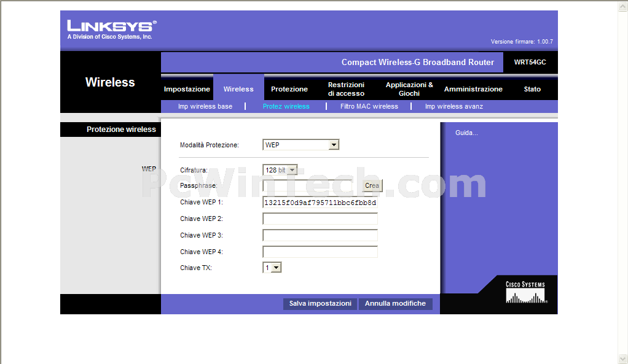Click the Passphrase label
628x364 pixels.
click(198, 185)
